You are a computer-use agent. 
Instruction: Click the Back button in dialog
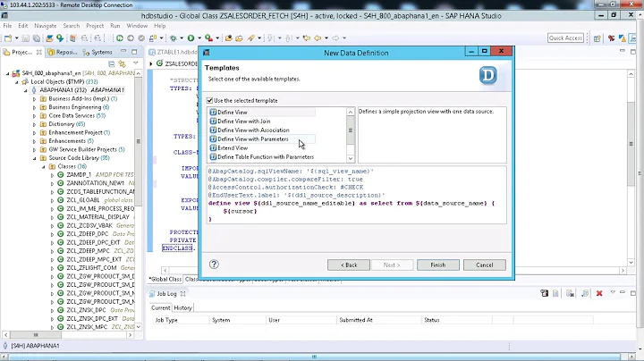(x=348, y=265)
